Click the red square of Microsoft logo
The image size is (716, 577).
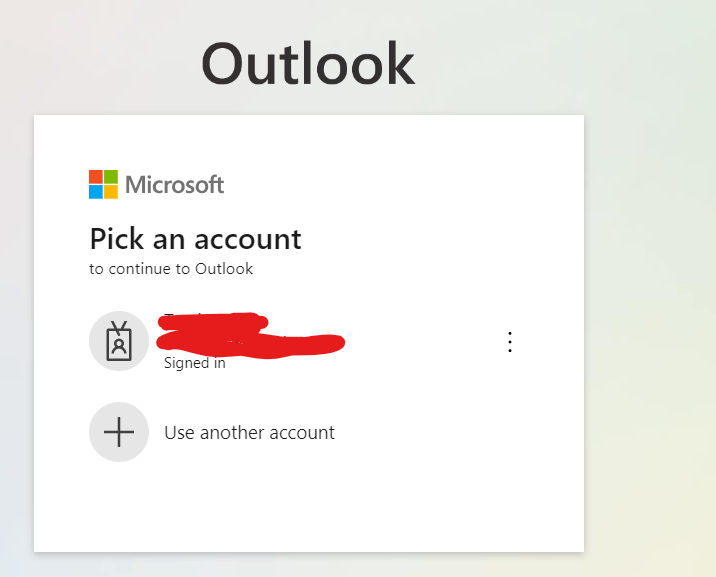coord(96,177)
